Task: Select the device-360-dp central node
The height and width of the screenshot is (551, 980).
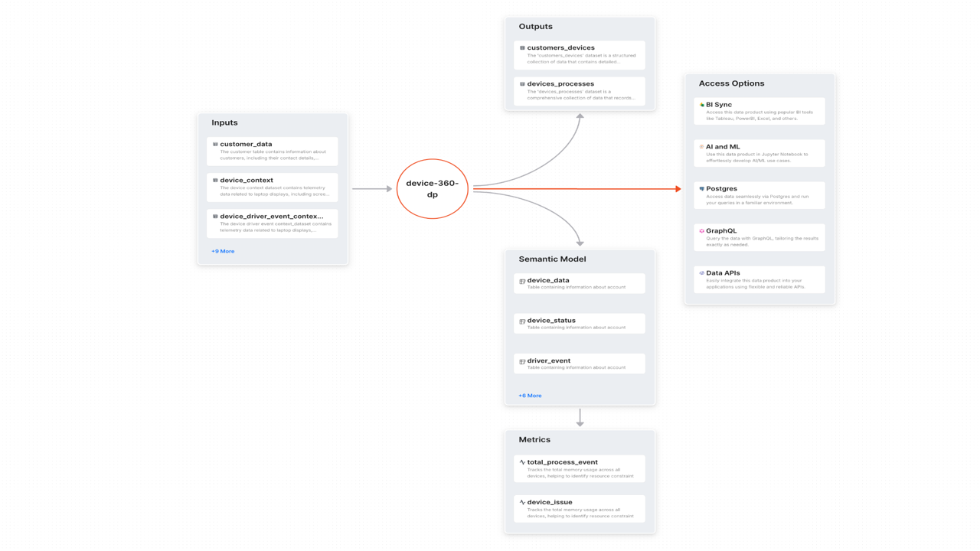Action: [x=433, y=189]
